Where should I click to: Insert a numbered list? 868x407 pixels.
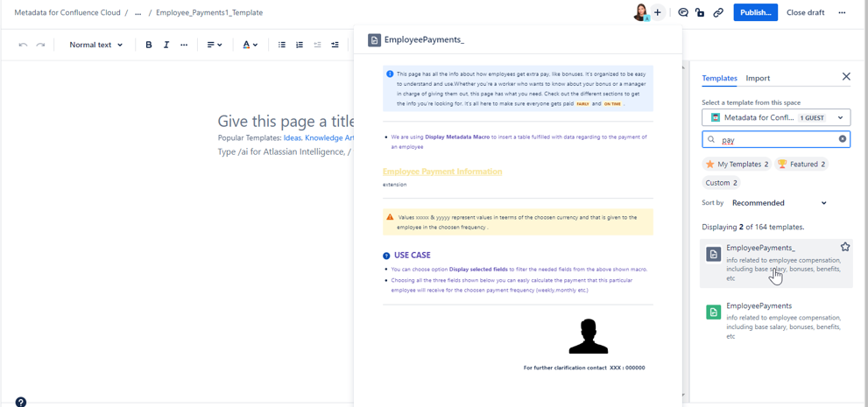point(300,45)
